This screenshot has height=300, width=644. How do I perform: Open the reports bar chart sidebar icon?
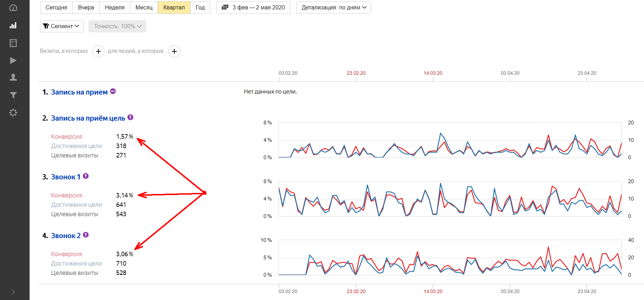pyautogui.click(x=13, y=25)
